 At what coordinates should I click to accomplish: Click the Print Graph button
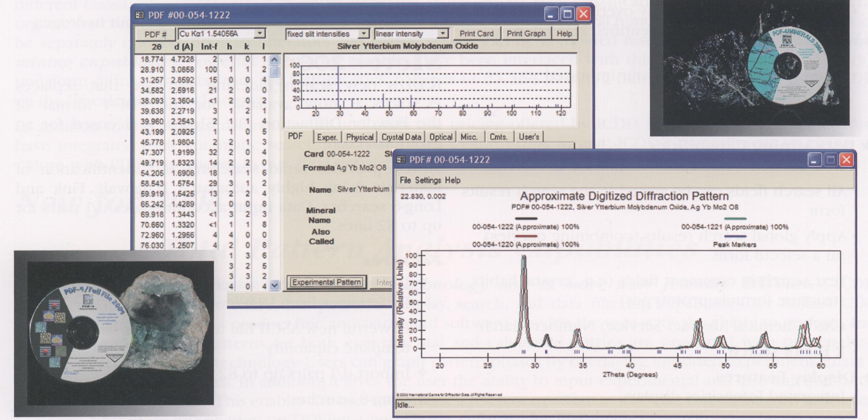(526, 34)
